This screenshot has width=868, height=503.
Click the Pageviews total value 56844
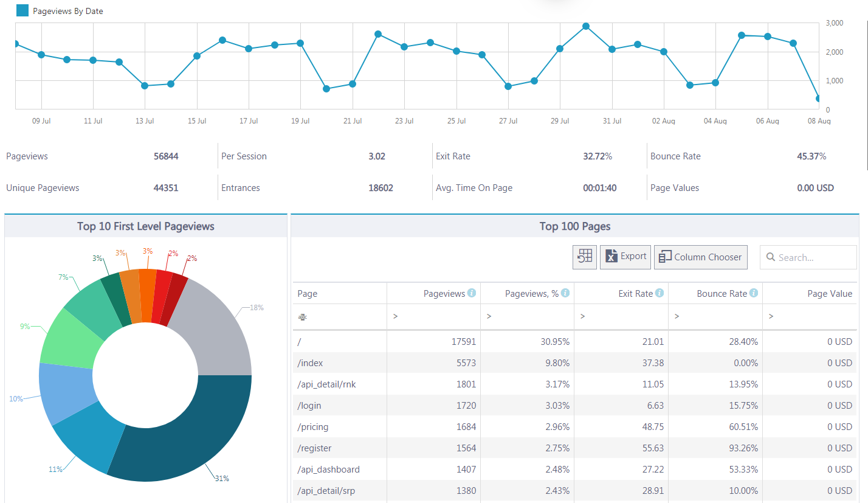pyautogui.click(x=166, y=156)
